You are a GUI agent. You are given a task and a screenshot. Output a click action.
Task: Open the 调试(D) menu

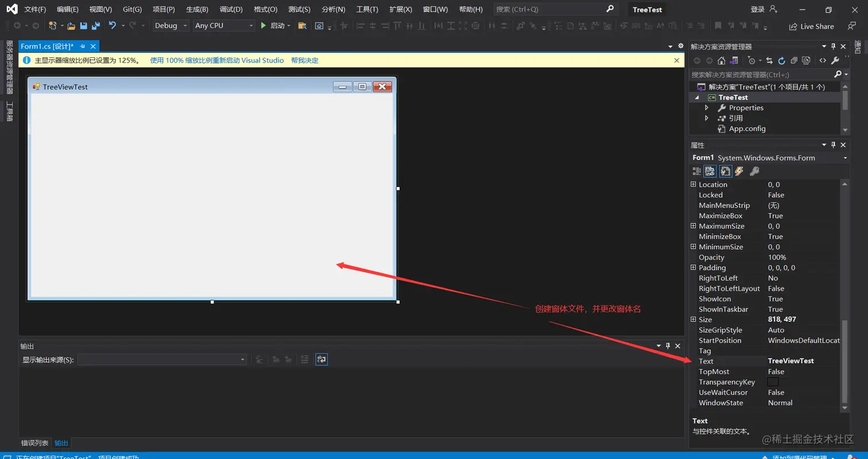[x=231, y=10]
